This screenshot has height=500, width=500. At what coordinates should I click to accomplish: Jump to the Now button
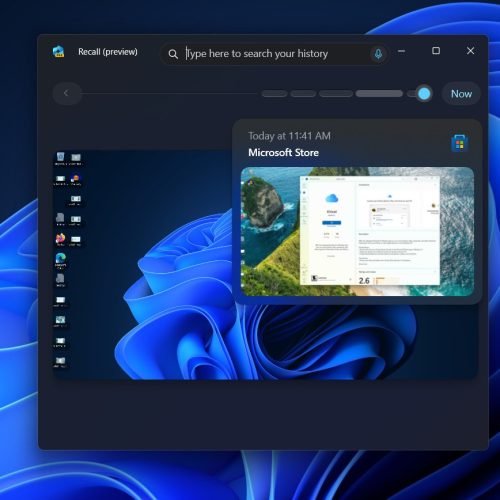click(461, 94)
